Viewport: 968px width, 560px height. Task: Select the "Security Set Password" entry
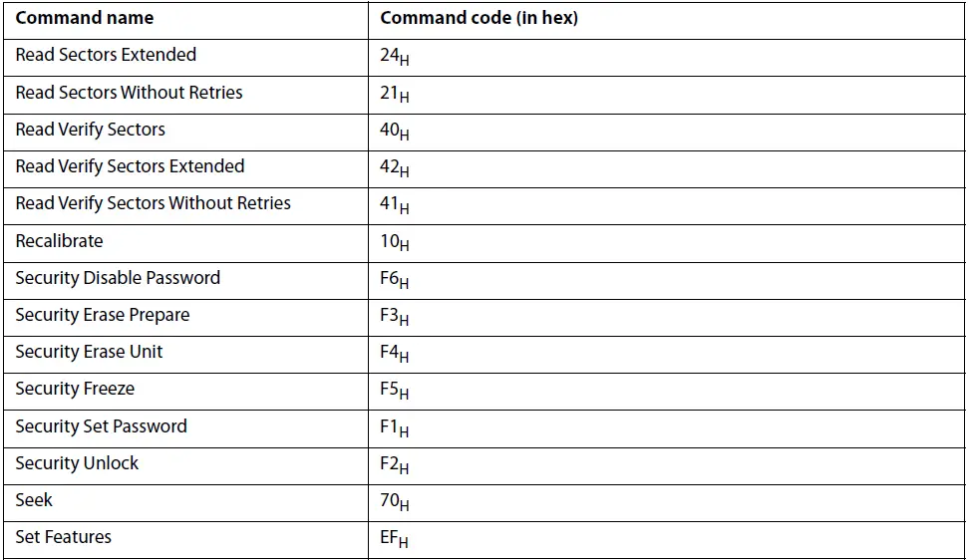pos(101,426)
